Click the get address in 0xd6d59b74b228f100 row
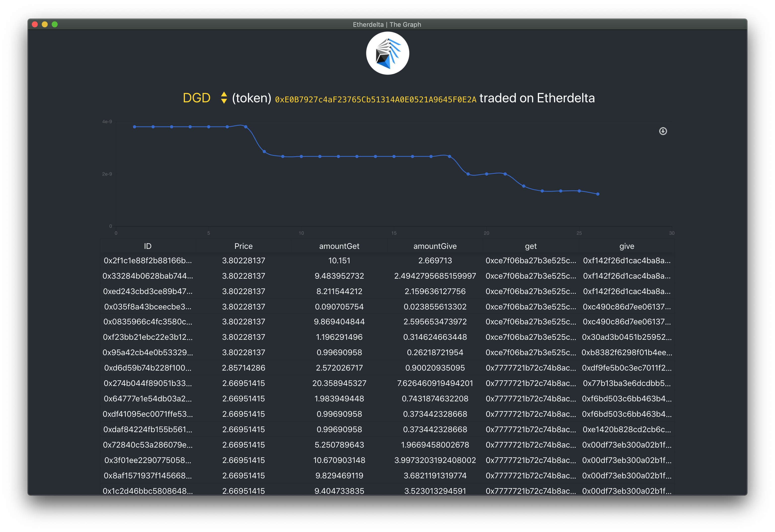775x532 pixels. (x=530, y=368)
